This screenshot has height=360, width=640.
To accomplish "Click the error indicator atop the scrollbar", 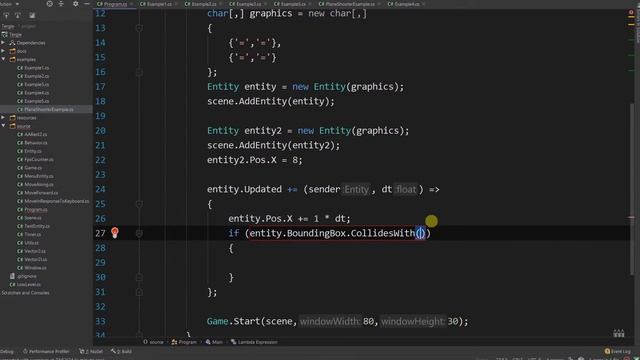I will pyautogui.click(x=631, y=13).
